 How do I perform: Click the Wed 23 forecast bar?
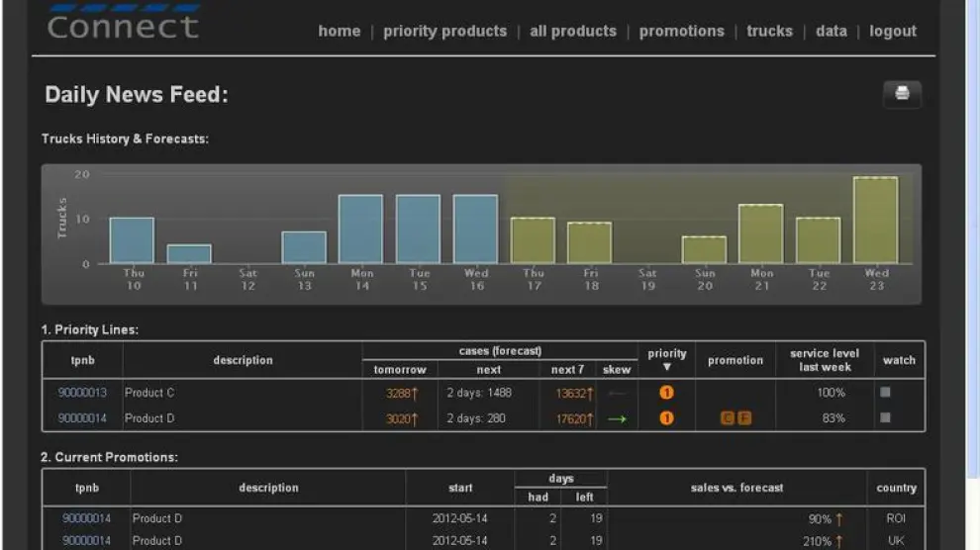tap(875, 221)
